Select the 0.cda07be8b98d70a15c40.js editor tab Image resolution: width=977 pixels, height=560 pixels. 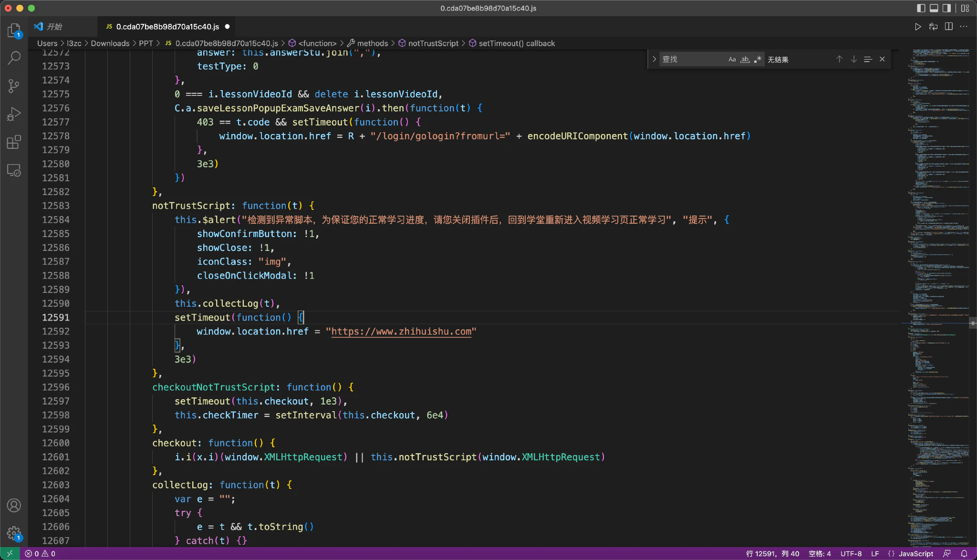(167, 27)
